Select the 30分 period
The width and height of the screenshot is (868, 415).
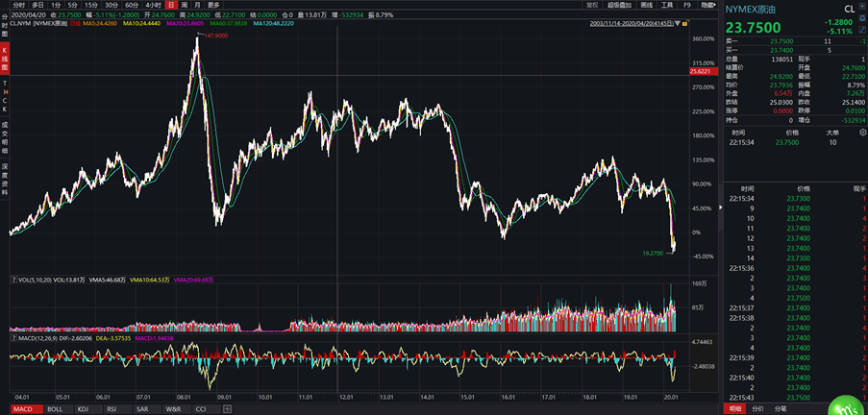click(111, 5)
